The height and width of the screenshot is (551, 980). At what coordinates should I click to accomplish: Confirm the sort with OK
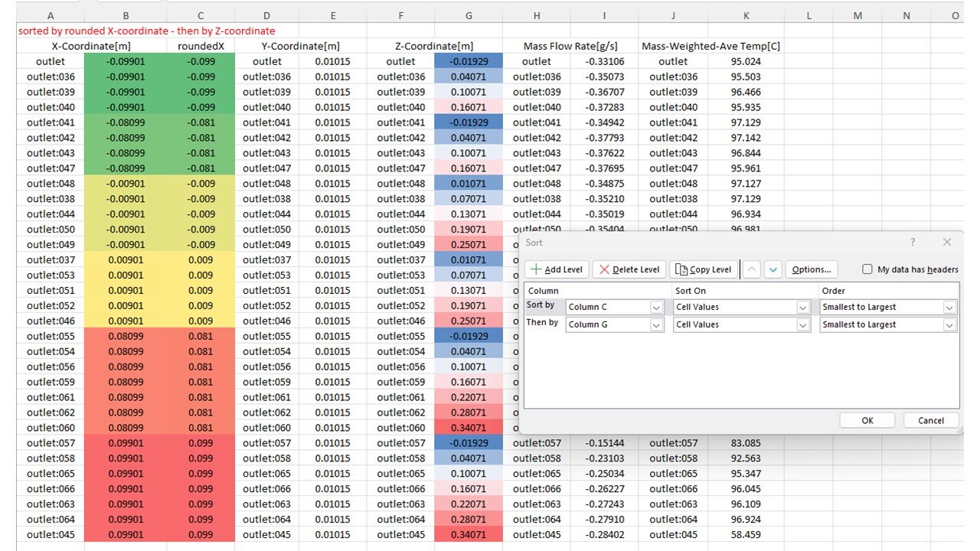[x=867, y=420]
